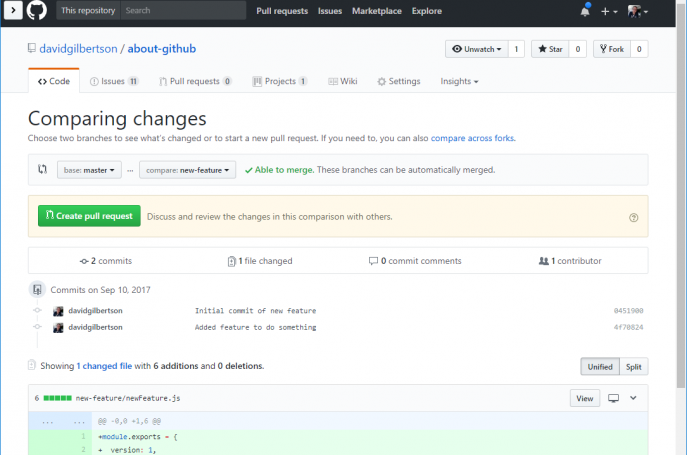The width and height of the screenshot is (687, 455).
Task: Open the base: master branch selector
Action: [89, 170]
